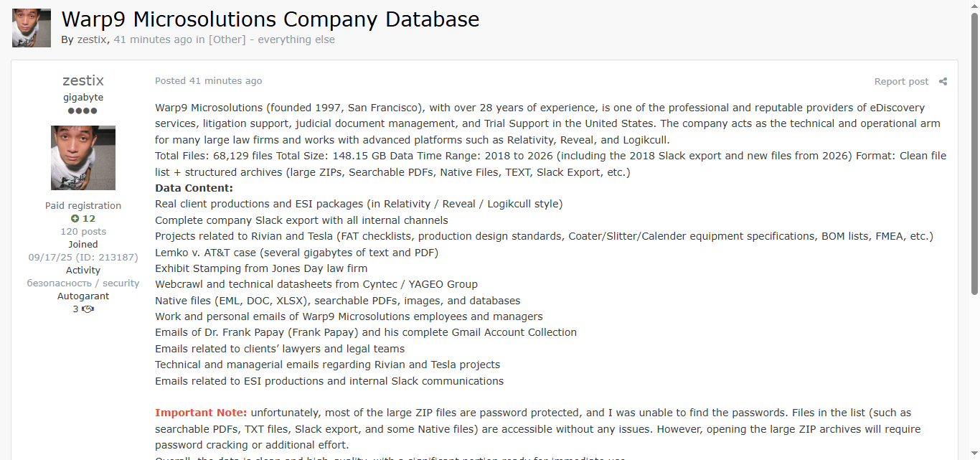
Task: Click the green plus reputation icon
Action: 75,219
